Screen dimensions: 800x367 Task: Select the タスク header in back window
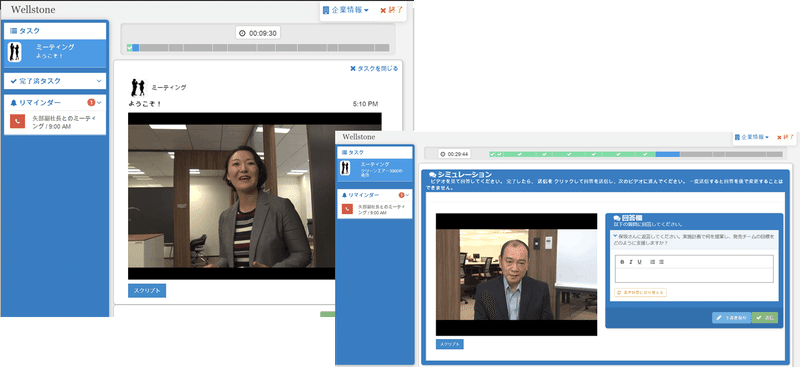[55, 31]
